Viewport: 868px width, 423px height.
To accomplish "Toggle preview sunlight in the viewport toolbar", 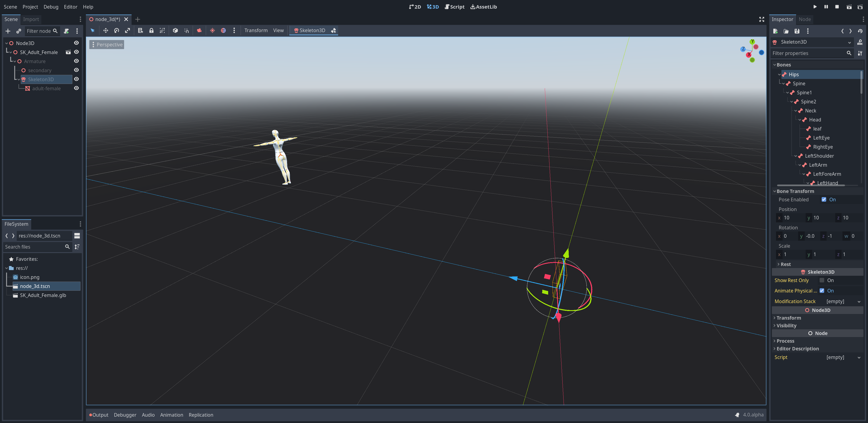I will (213, 30).
